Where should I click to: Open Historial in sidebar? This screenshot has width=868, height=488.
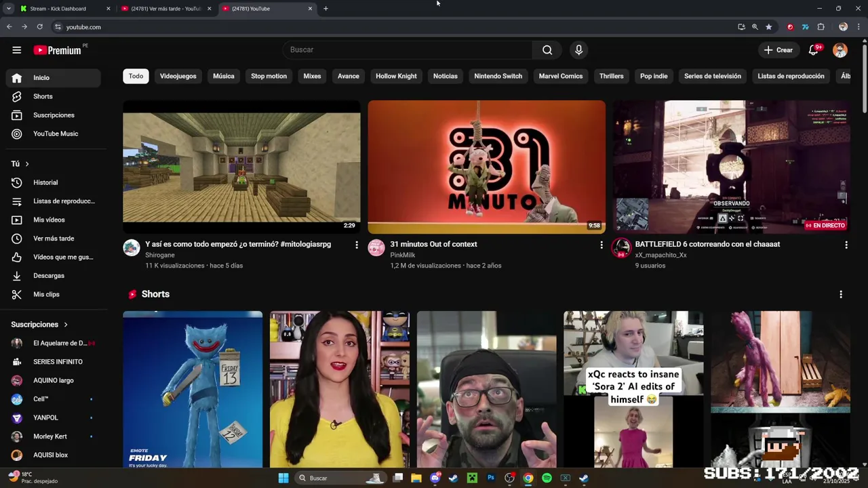point(53,182)
